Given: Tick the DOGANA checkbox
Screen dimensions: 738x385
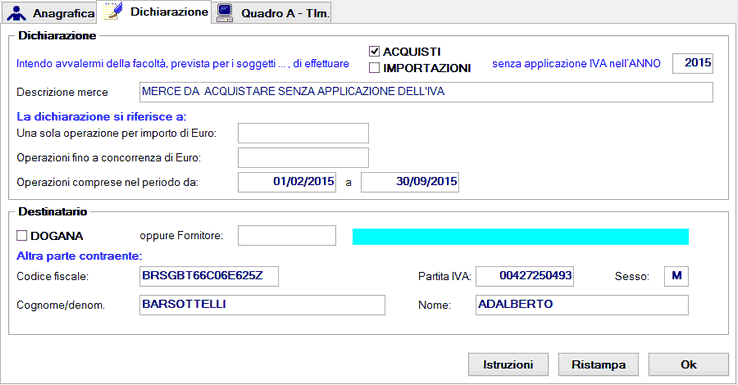Looking at the screenshot, I should (x=22, y=235).
